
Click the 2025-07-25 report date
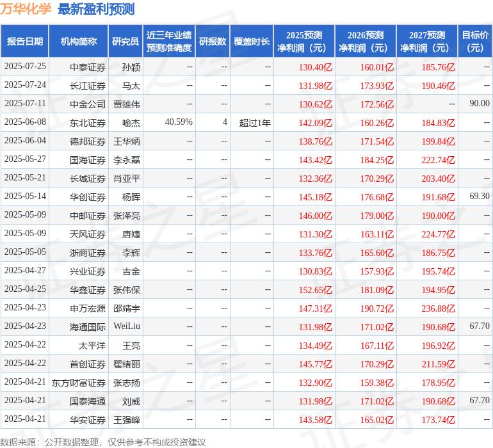(25, 67)
